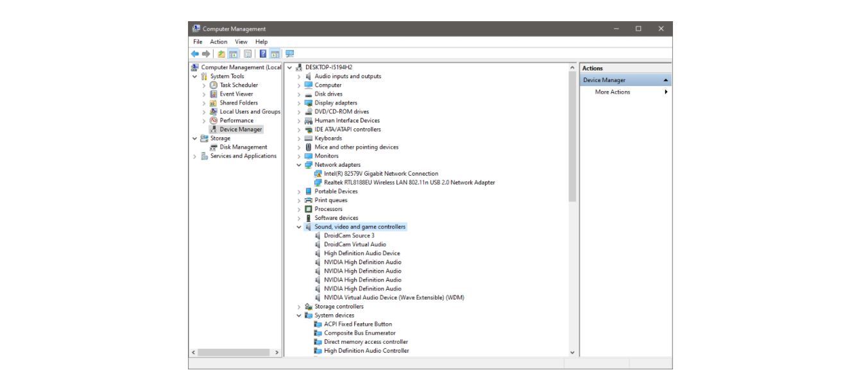Collapse the Actions pane Device Manager header
868x388 pixels.
pyautogui.click(x=667, y=79)
